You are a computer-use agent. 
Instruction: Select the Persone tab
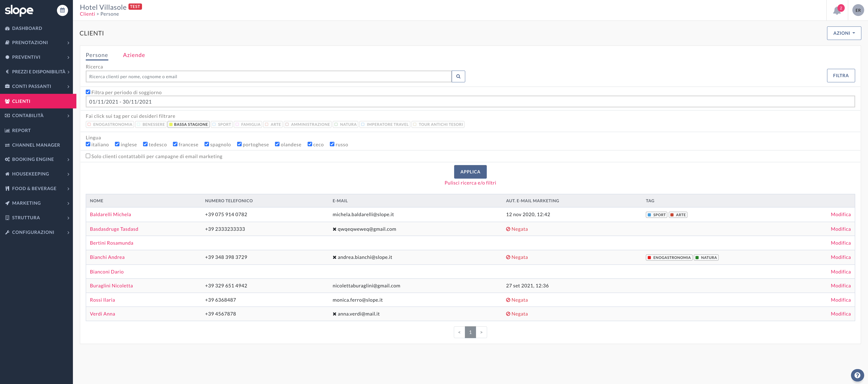pos(97,55)
